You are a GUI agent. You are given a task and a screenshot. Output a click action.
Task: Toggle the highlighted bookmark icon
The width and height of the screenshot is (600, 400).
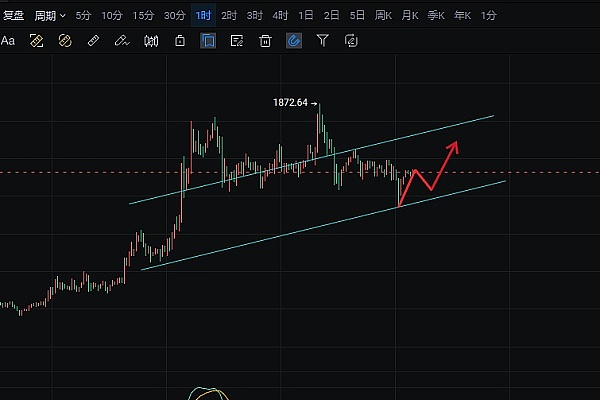208,41
